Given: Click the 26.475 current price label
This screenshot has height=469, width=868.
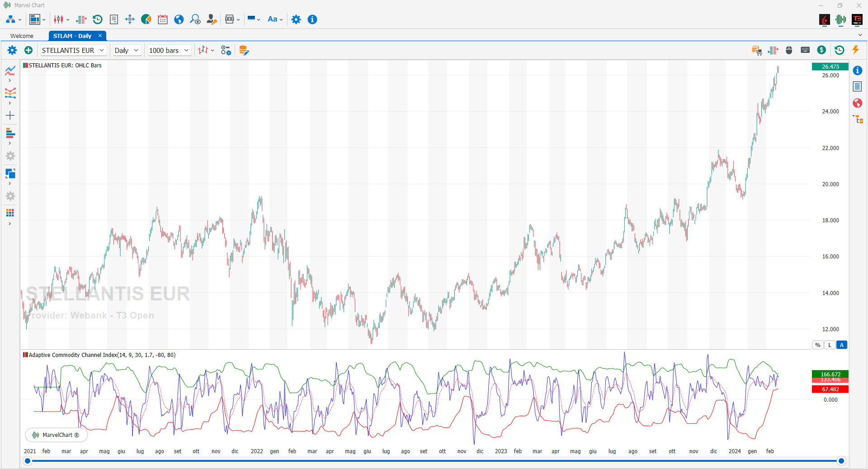Looking at the screenshot, I should (830, 66).
